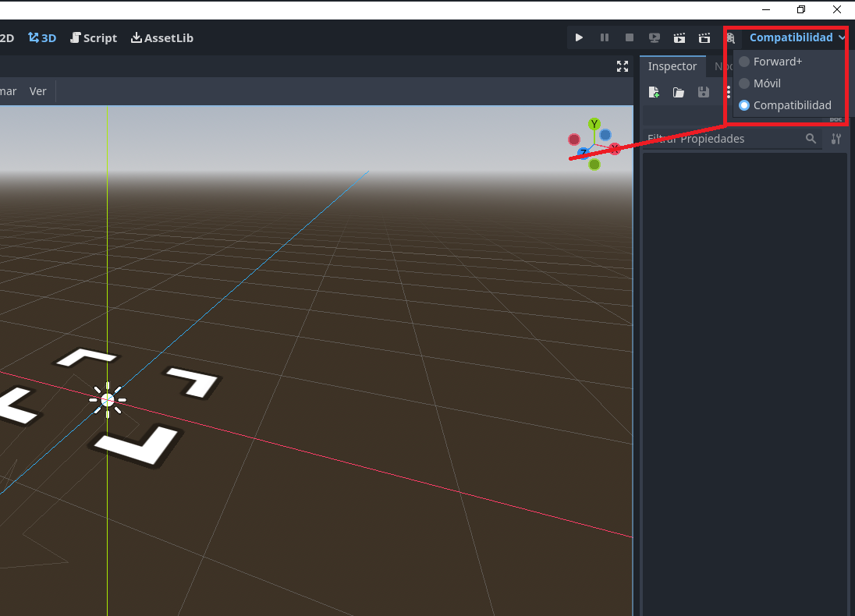Image resolution: width=855 pixels, height=616 pixels.
Task: Click the blue Z axis gizmo handle
Action: tap(584, 153)
